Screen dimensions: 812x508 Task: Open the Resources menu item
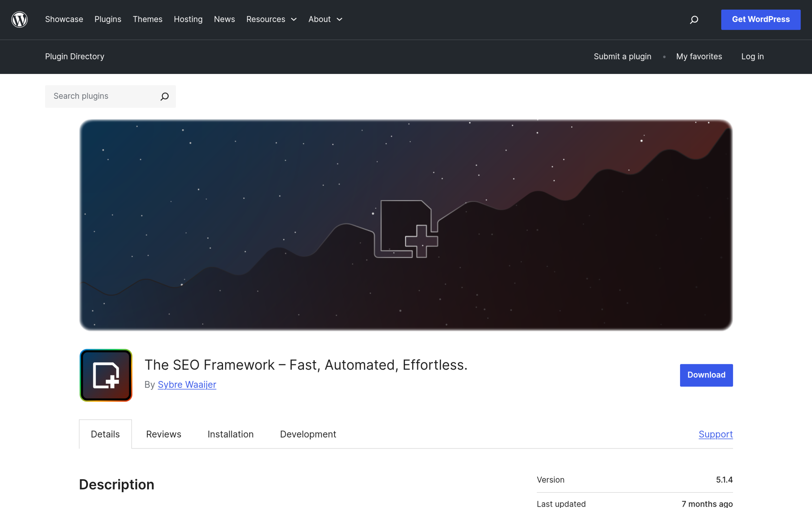[x=266, y=19]
